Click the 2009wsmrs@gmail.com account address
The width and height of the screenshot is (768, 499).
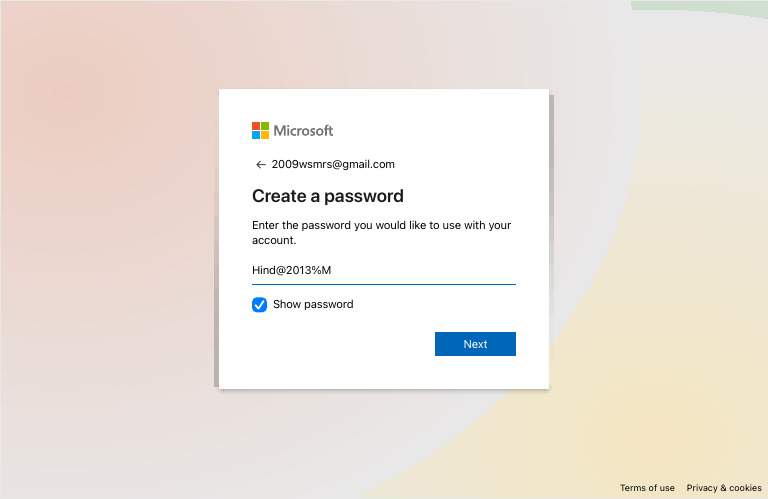pyautogui.click(x=333, y=165)
